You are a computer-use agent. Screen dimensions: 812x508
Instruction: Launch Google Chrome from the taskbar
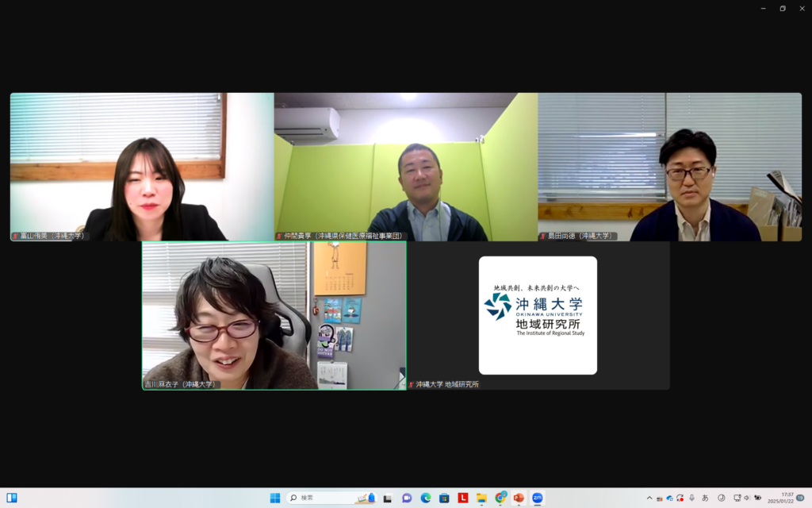coord(500,498)
